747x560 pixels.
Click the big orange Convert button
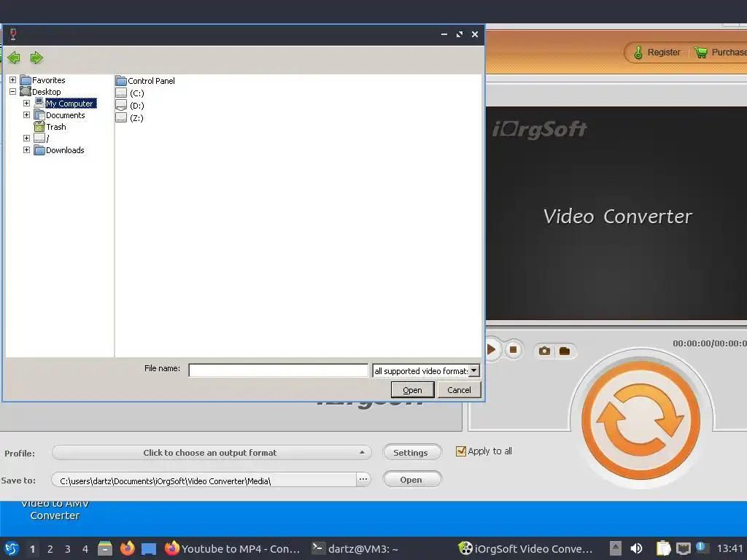pos(641,420)
